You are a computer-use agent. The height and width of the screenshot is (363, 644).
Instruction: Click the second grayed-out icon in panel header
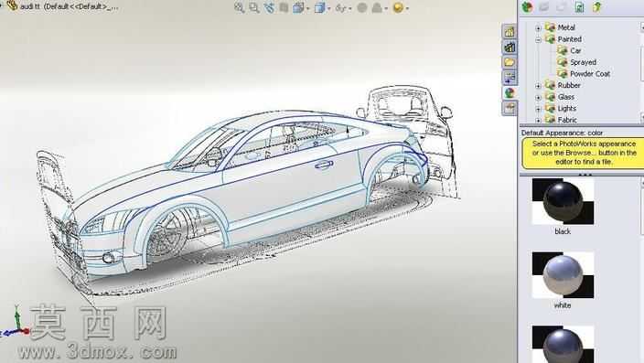(562, 7)
